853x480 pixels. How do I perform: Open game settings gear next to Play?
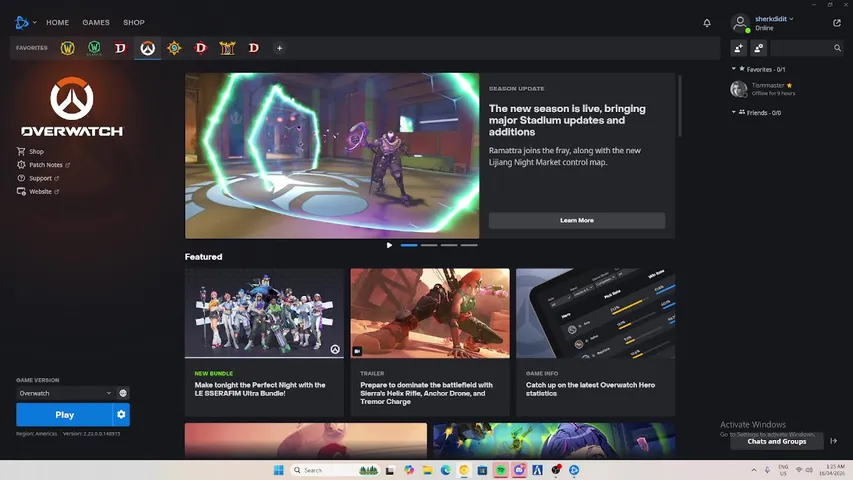[121, 415]
